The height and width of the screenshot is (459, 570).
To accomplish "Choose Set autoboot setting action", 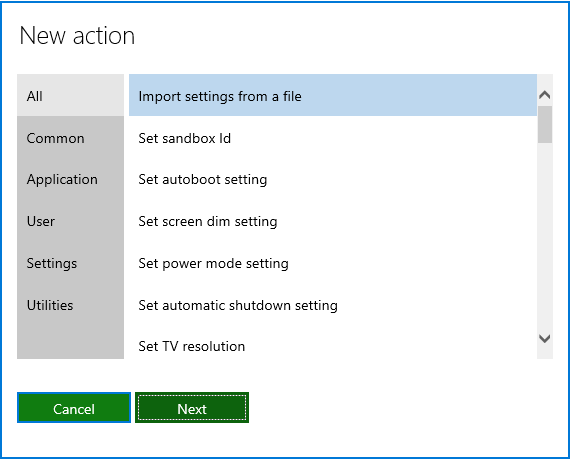I will pyautogui.click(x=333, y=179).
